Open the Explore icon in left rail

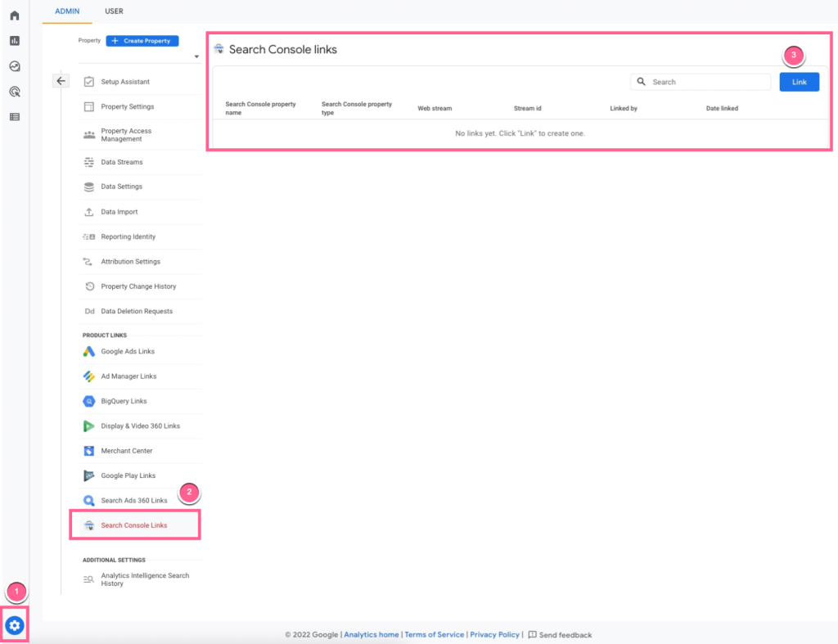pyautogui.click(x=15, y=66)
